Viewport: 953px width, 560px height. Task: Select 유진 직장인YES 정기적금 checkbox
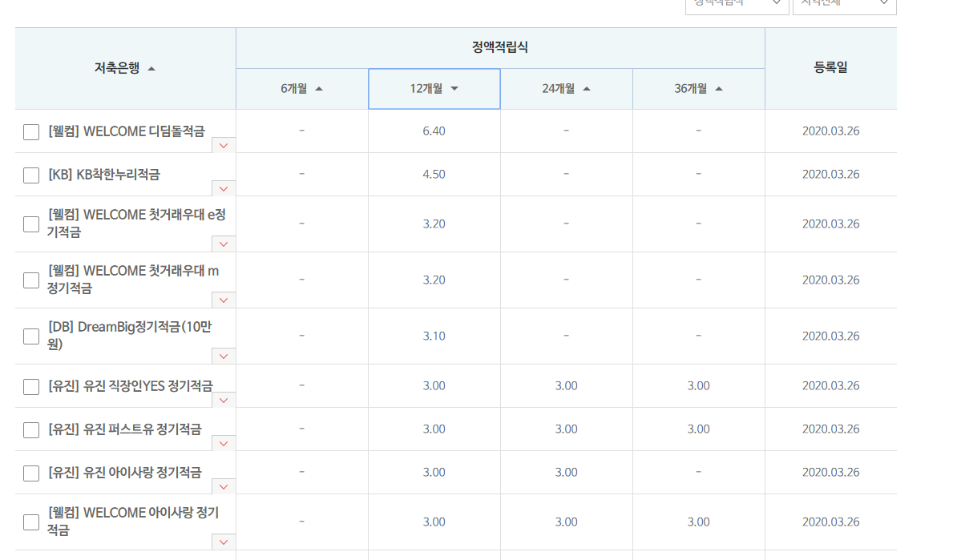[31, 387]
